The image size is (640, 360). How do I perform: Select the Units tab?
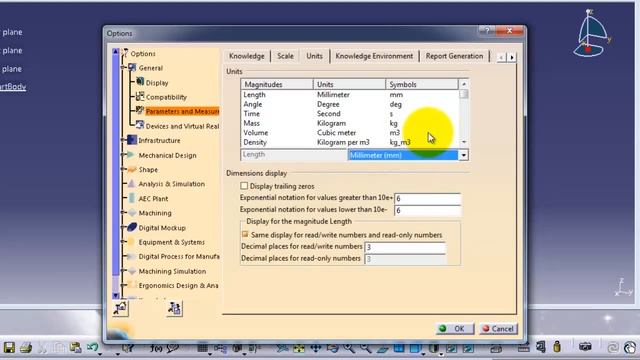click(314, 56)
